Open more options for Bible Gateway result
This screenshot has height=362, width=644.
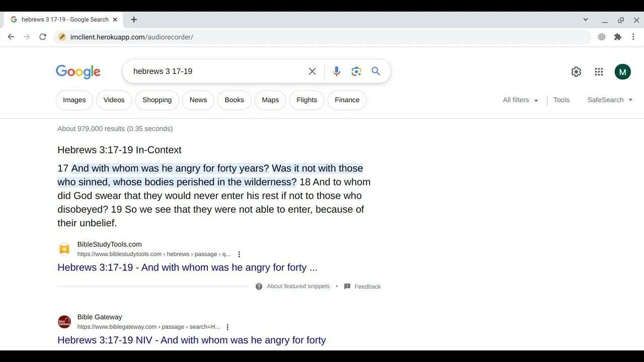[227, 327]
